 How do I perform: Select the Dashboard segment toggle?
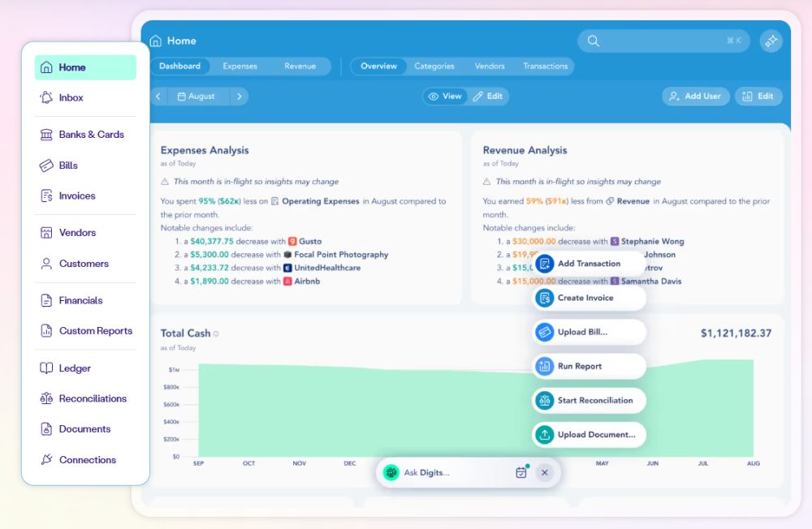pos(179,67)
